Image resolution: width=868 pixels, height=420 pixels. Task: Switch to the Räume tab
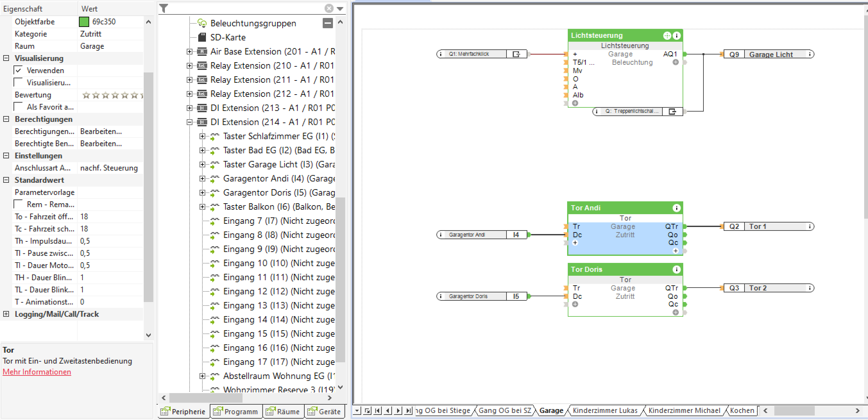pos(283,411)
